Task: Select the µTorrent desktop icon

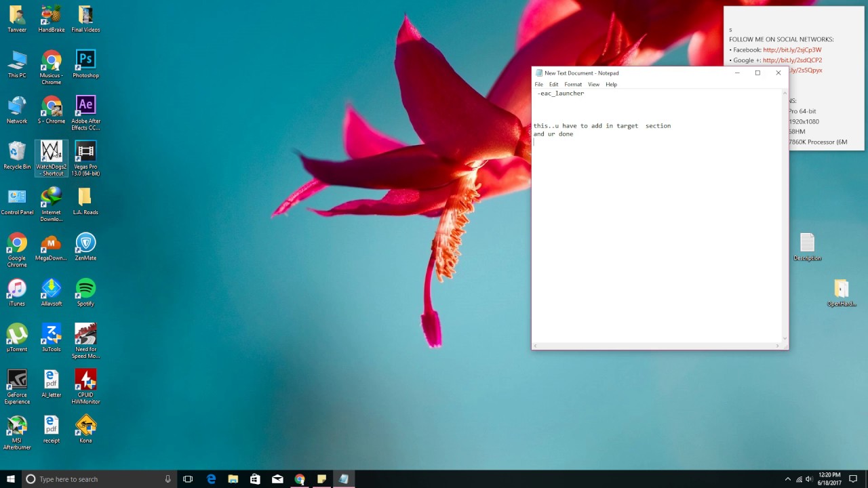Action: [x=17, y=338]
